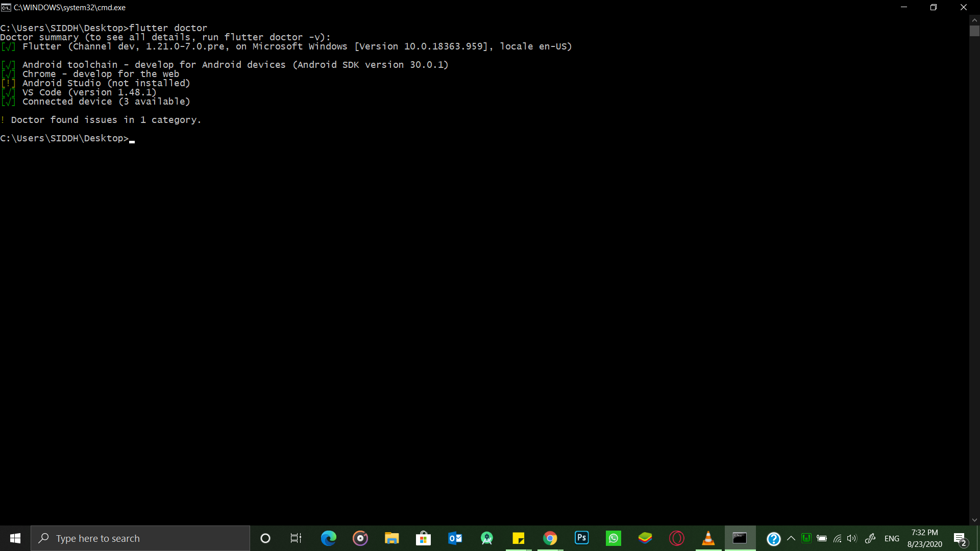Open Google Chrome taskbar icon

(550, 538)
